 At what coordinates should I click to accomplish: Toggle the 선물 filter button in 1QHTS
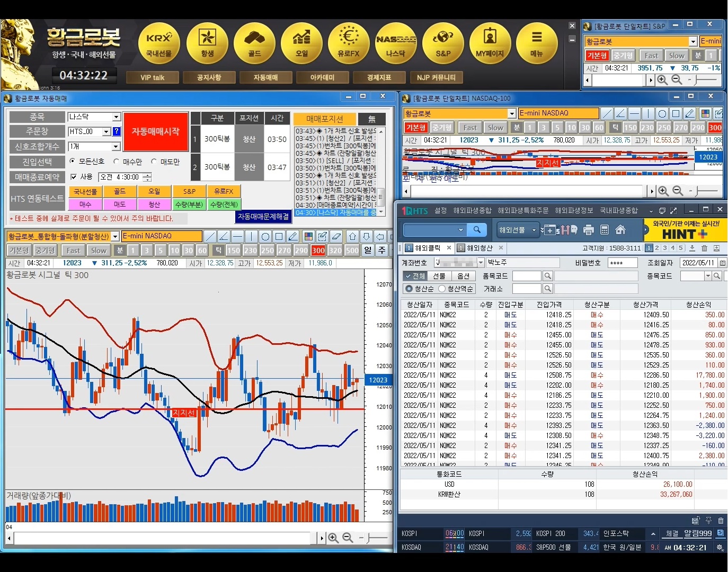[439, 276]
